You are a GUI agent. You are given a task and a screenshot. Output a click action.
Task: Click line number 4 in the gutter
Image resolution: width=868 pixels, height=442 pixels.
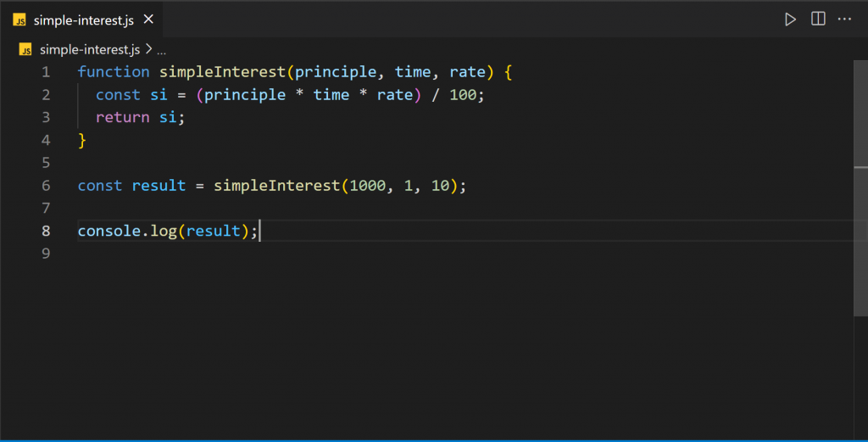coord(46,140)
